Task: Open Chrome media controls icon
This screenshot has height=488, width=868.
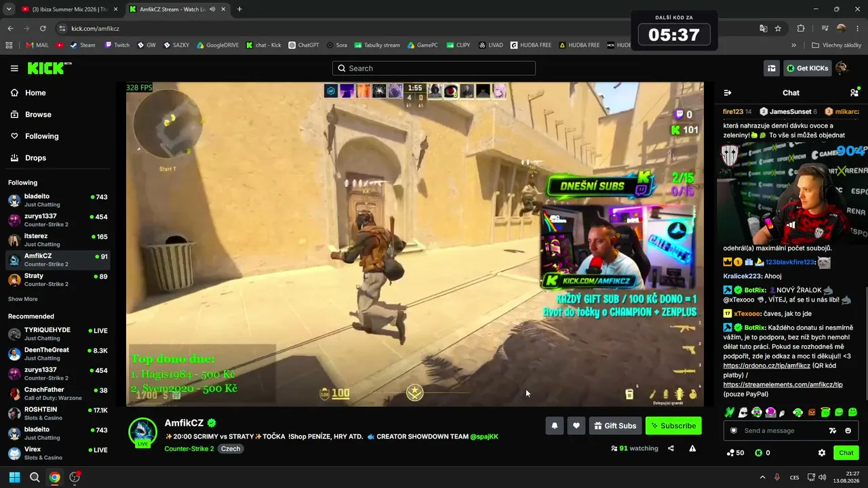Action: 825,28
